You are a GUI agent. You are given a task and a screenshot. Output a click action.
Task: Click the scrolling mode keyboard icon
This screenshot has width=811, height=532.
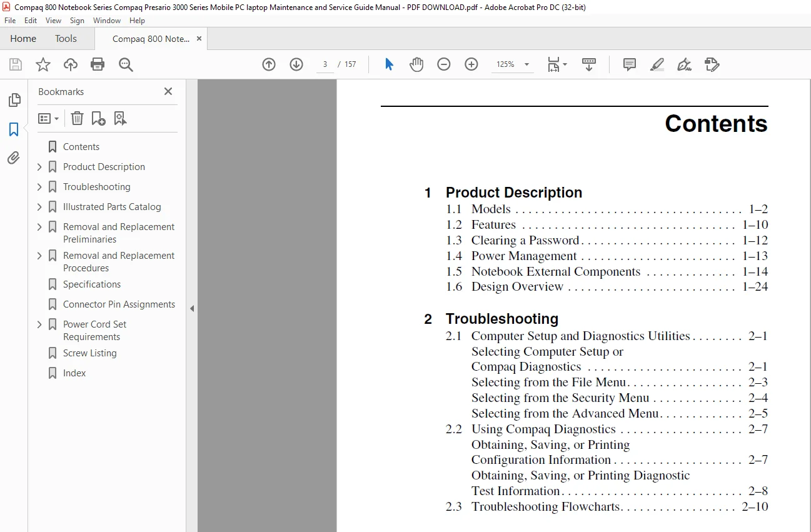[x=589, y=64]
